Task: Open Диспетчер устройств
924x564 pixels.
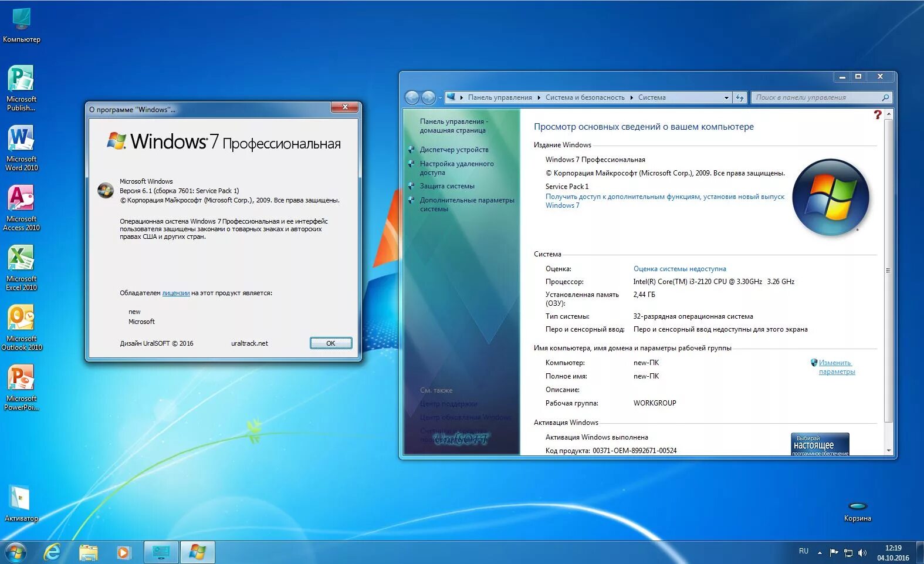Action: coord(454,150)
